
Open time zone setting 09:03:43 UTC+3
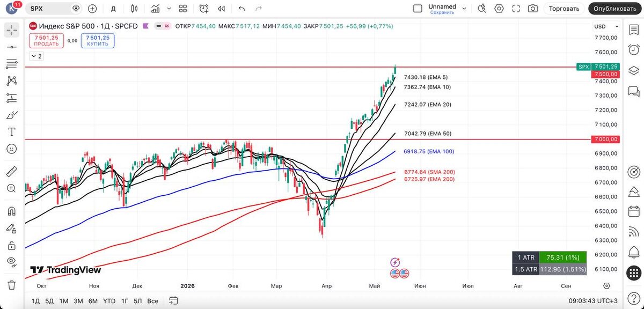[x=594, y=300]
